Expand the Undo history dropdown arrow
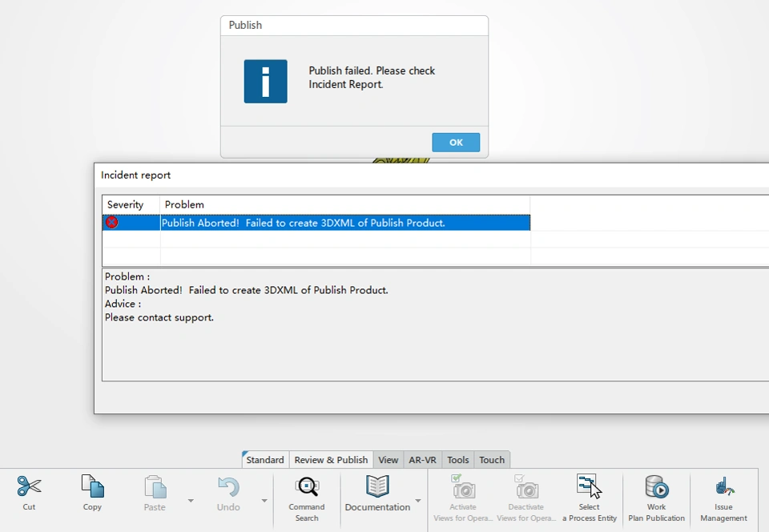This screenshot has height=532, width=769. pos(264,501)
